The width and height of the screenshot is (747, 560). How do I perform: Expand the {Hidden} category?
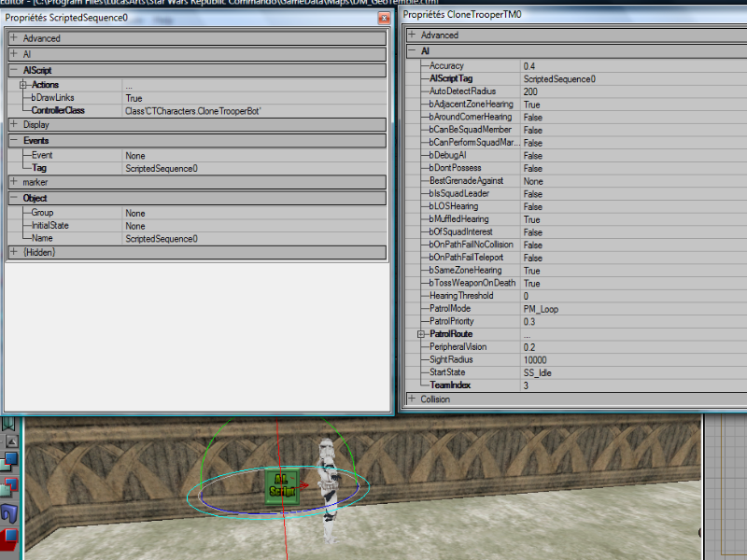pyautogui.click(x=14, y=252)
